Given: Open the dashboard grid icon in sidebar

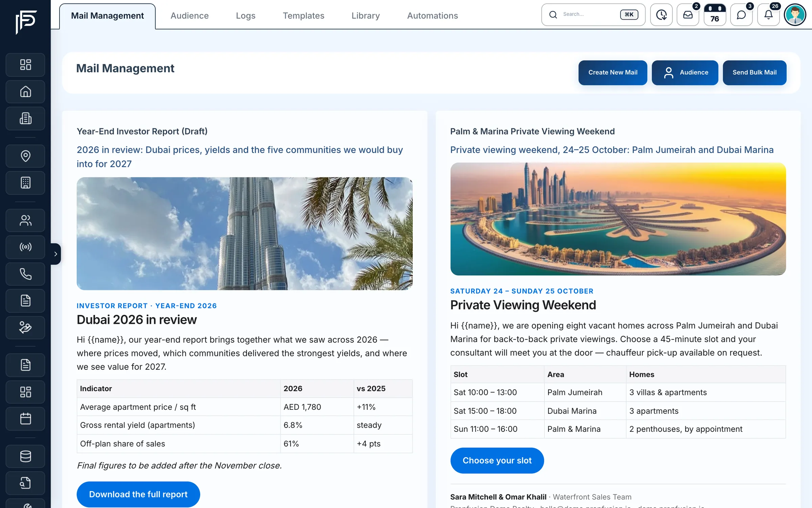Looking at the screenshot, I should point(25,65).
